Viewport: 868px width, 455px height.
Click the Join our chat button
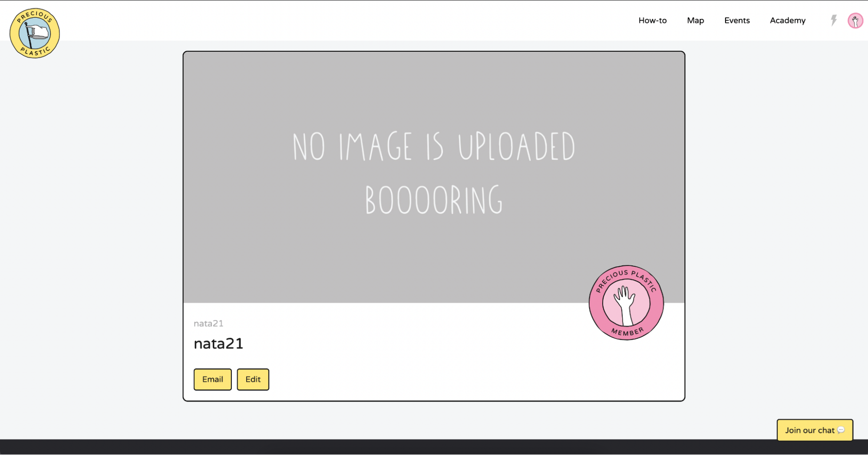815,430
